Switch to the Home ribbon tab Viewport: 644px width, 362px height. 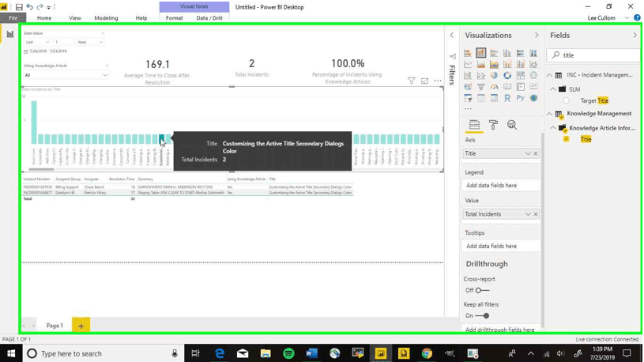tap(44, 18)
